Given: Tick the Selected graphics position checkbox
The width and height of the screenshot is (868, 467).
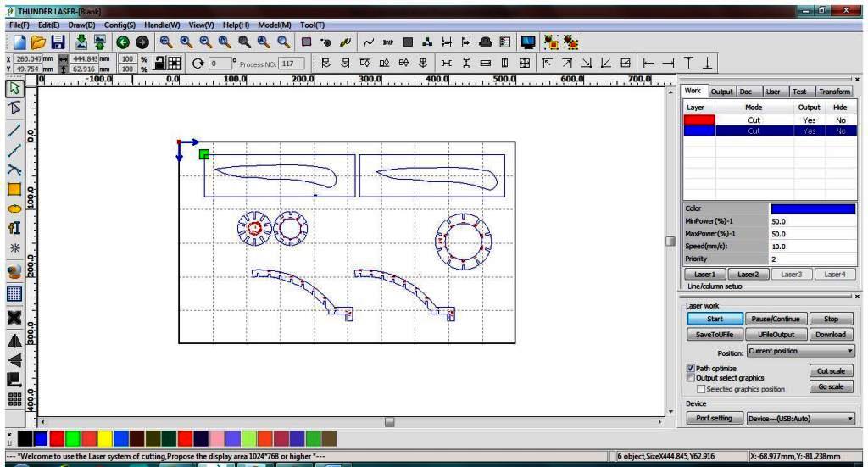Looking at the screenshot, I should point(701,389).
